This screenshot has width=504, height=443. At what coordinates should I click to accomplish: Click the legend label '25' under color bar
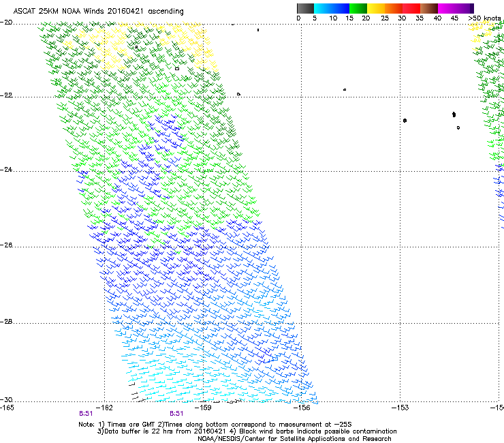coord(385,18)
